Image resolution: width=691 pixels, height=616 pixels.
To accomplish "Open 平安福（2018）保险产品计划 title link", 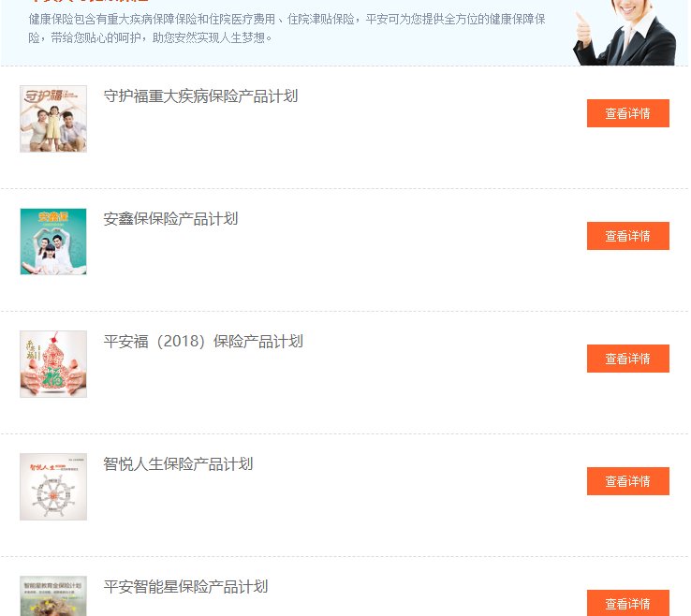I will (203, 341).
